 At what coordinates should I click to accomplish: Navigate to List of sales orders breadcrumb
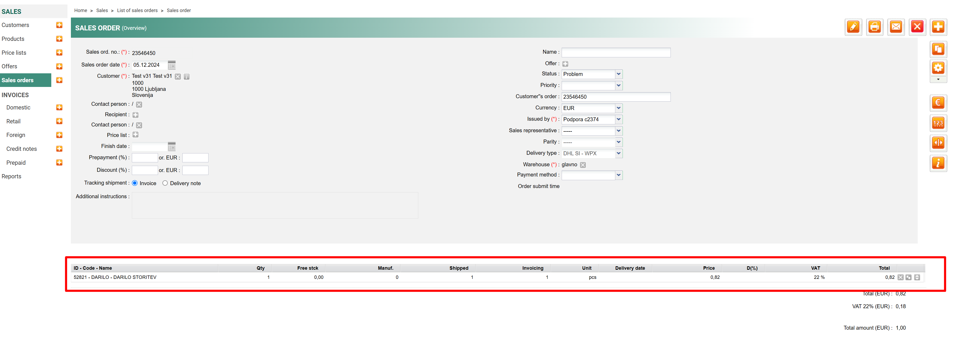click(x=137, y=11)
